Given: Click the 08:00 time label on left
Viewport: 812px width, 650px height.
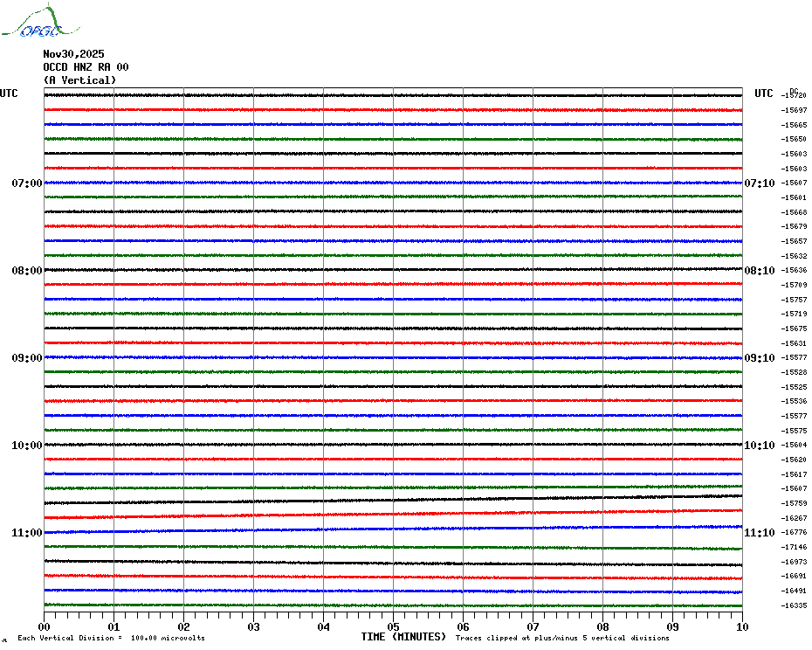Looking at the screenshot, I should coord(26,271).
